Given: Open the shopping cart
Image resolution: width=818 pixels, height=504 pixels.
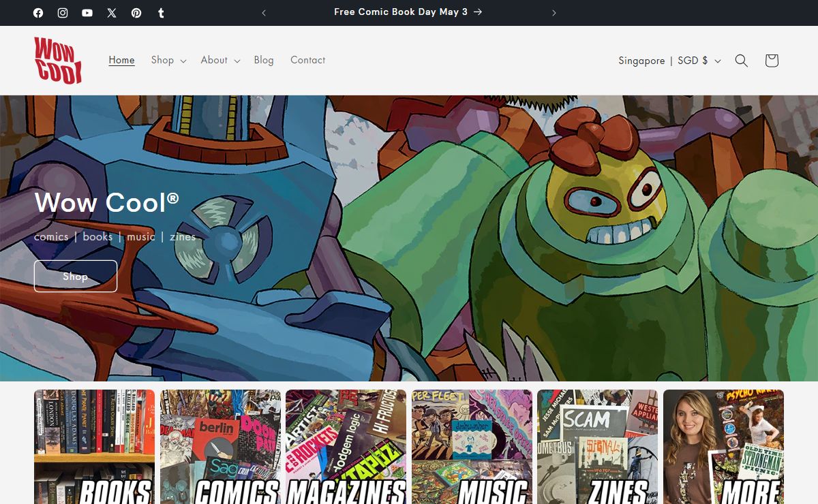Looking at the screenshot, I should point(772,61).
